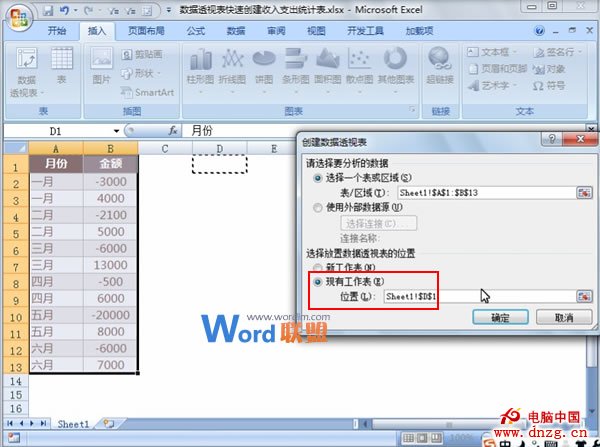Insert Object (对象) icon
600x447 pixels.
coord(549,69)
